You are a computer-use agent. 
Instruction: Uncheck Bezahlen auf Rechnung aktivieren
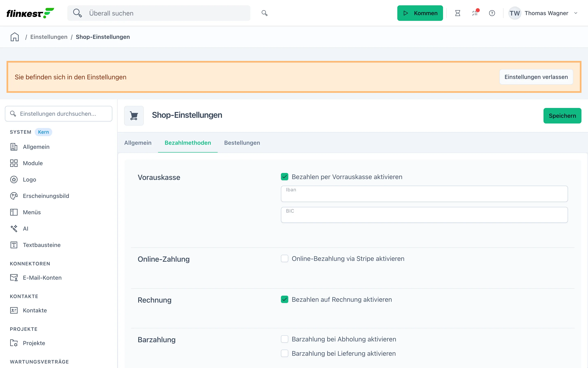[285, 299]
